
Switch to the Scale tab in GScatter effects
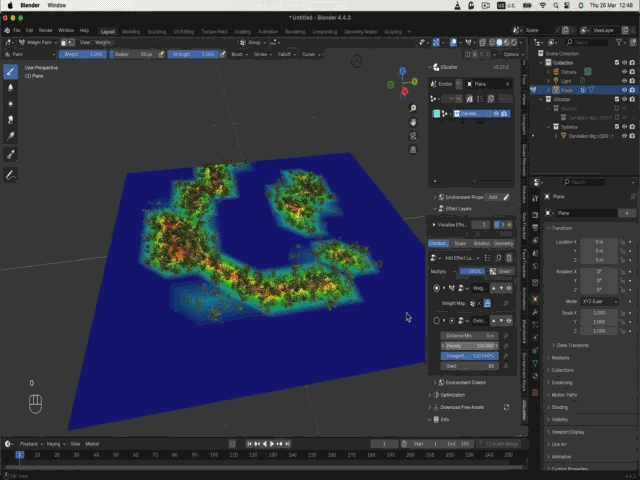[460, 244]
